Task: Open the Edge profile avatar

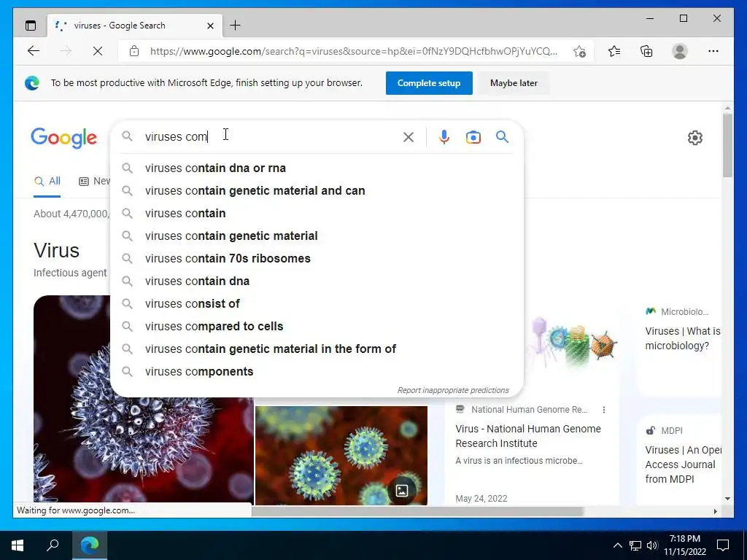Action: click(680, 51)
